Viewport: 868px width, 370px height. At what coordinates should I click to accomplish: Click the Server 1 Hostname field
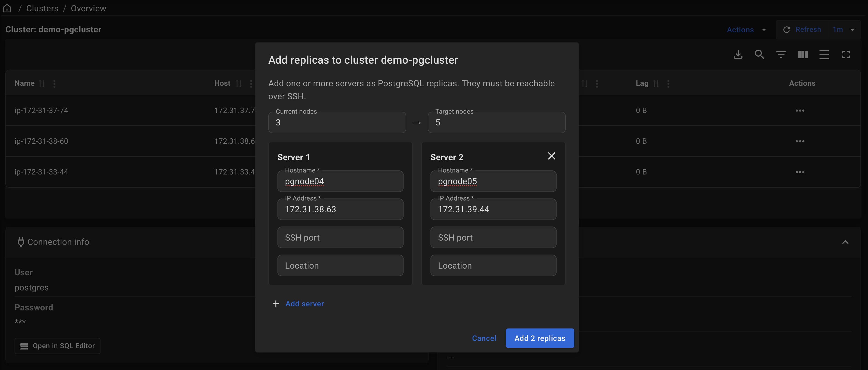coord(340,181)
